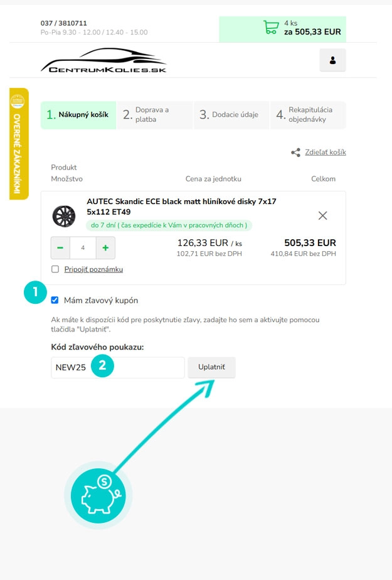
Task: Open the Rekapitulácia objednávky step
Action: click(x=307, y=115)
